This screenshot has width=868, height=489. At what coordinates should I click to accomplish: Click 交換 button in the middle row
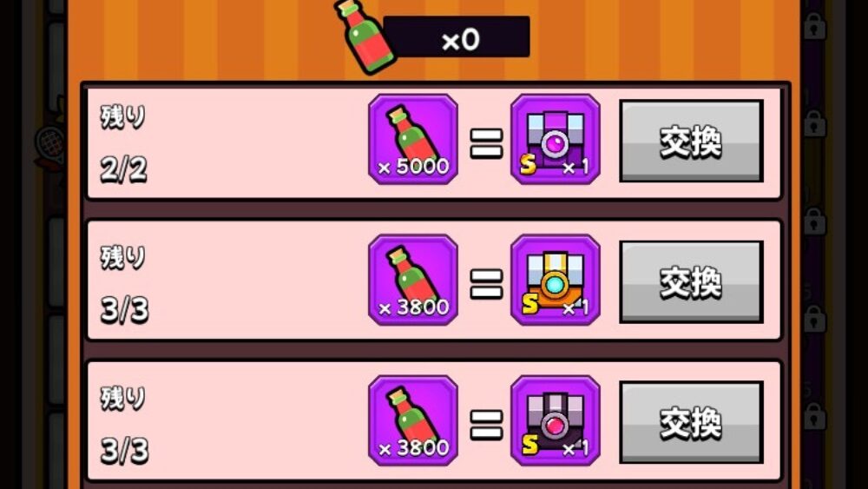click(x=692, y=282)
